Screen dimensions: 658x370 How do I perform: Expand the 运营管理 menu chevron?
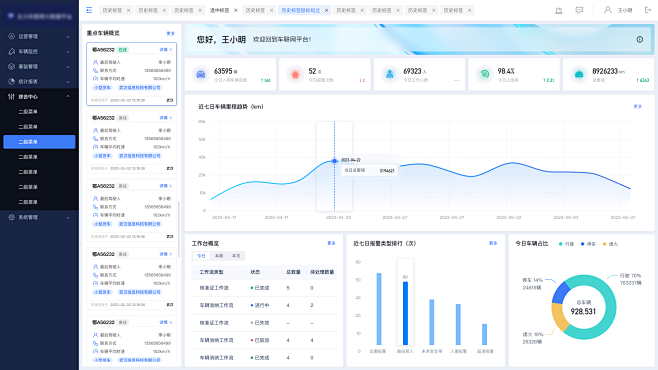click(x=68, y=36)
